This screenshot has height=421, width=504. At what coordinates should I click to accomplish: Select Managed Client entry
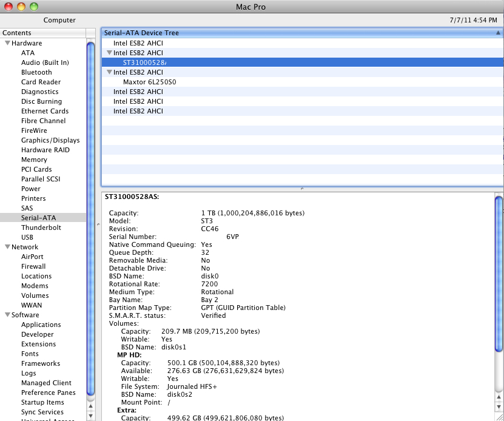coord(46,383)
